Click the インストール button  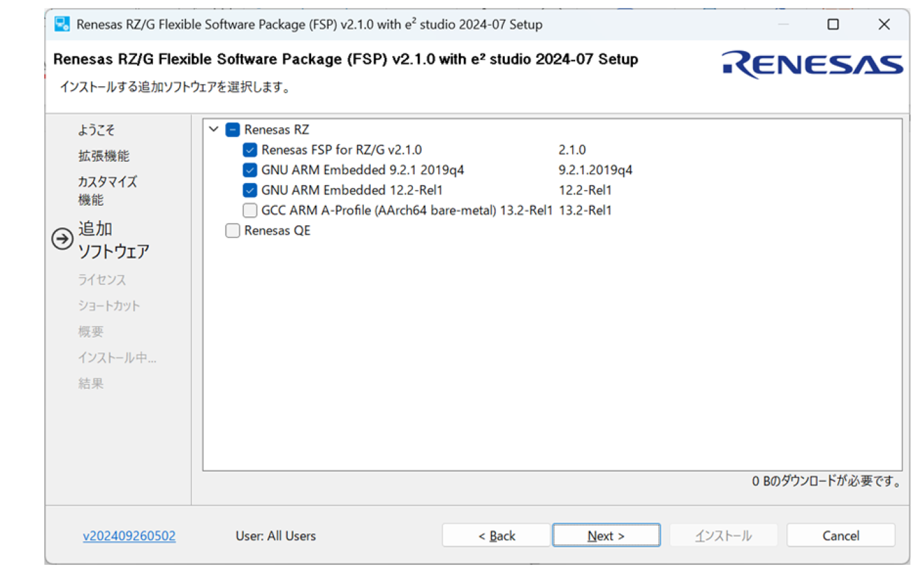(723, 535)
